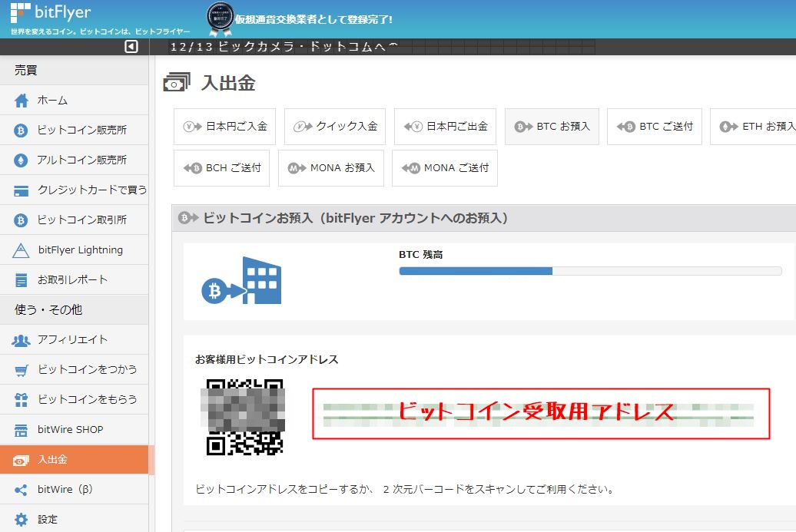Select the MONA お預入 tab
The width and height of the screenshot is (796, 532).
tap(331, 168)
